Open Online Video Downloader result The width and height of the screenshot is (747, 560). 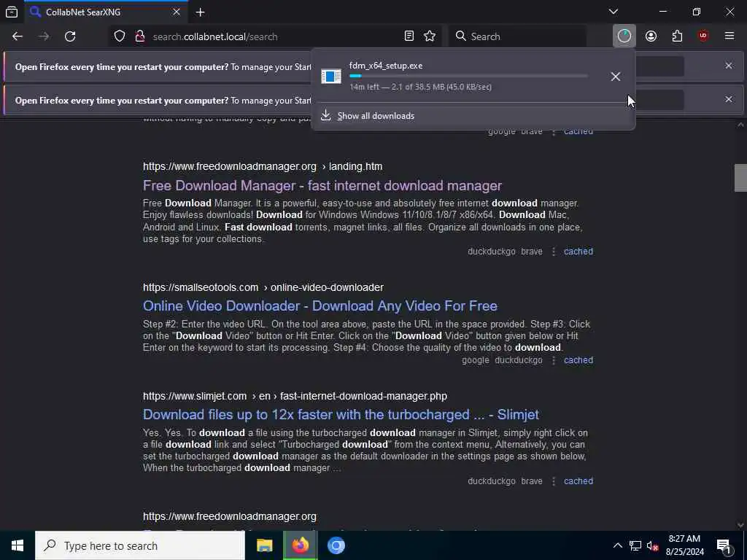point(320,306)
